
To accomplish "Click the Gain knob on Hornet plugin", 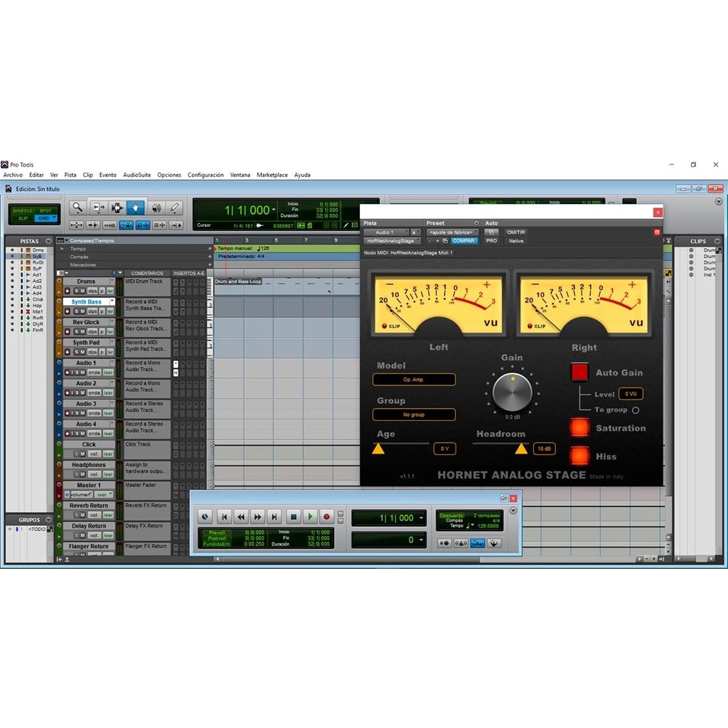I will pos(512,392).
